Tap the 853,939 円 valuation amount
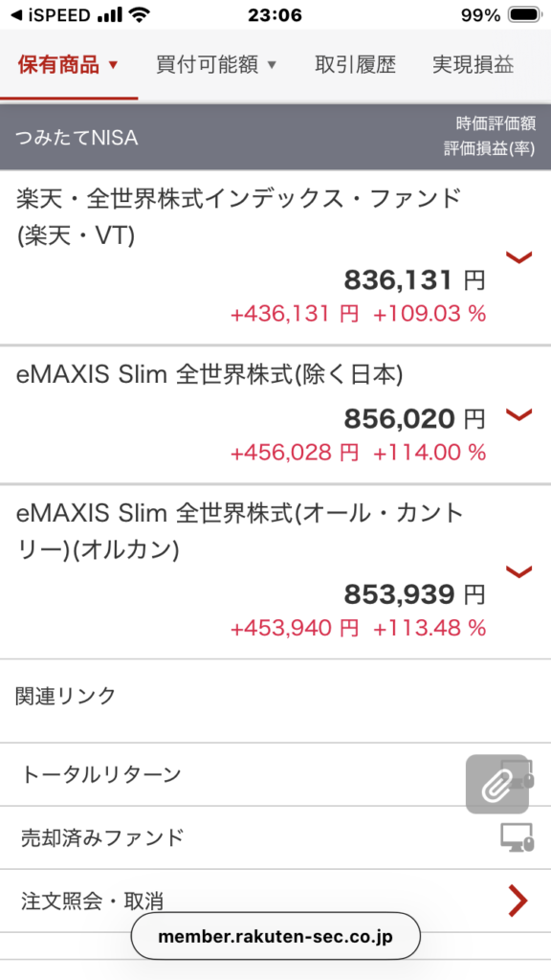This screenshot has width=551, height=980. (415, 595)
